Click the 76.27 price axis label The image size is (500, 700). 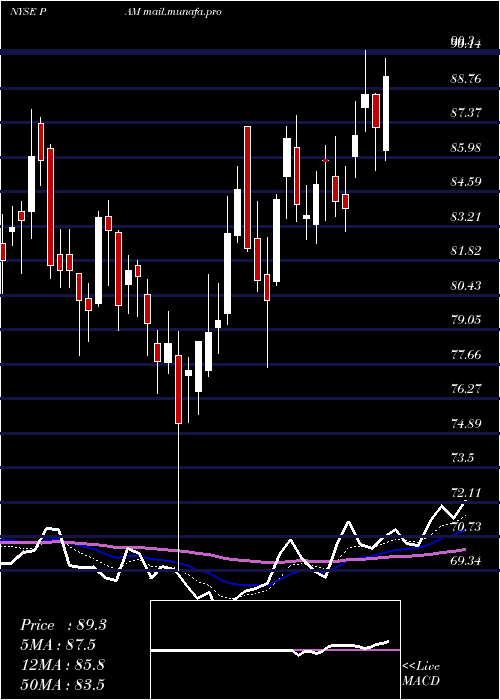point(466,389)
